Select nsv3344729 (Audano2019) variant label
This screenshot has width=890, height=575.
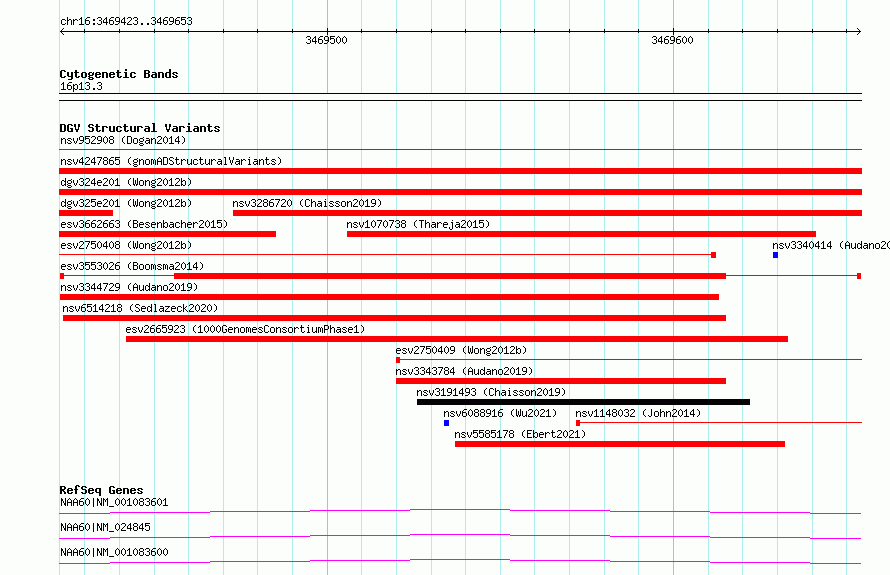click(x=129, y=287)
